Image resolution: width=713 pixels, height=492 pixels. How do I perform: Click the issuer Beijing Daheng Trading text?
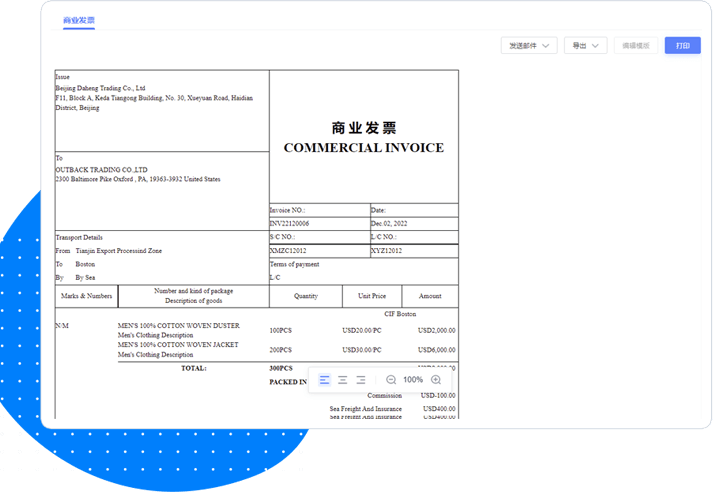tap(100, 88)
